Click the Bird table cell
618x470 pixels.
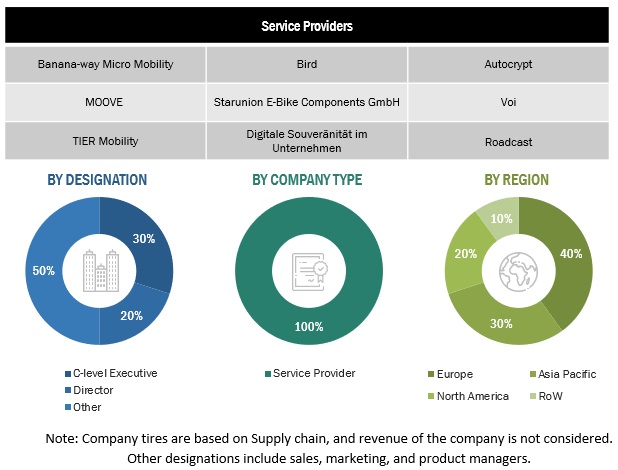(307, 64)
